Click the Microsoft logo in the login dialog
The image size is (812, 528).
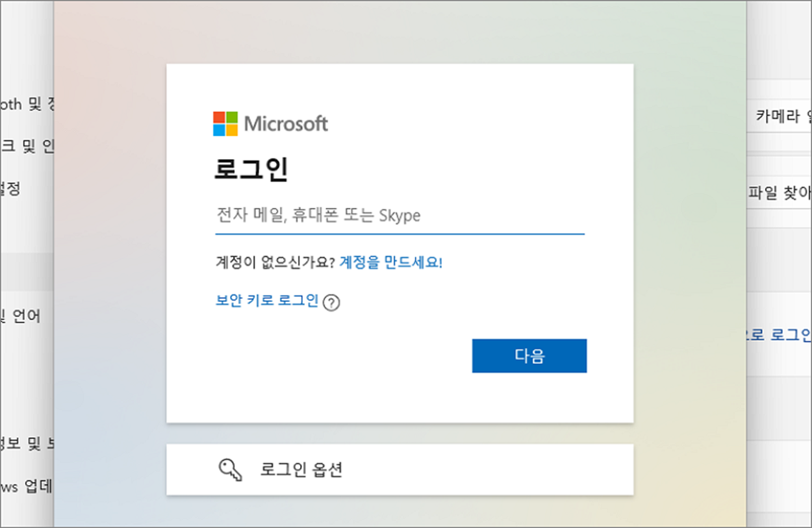point(270,123)
